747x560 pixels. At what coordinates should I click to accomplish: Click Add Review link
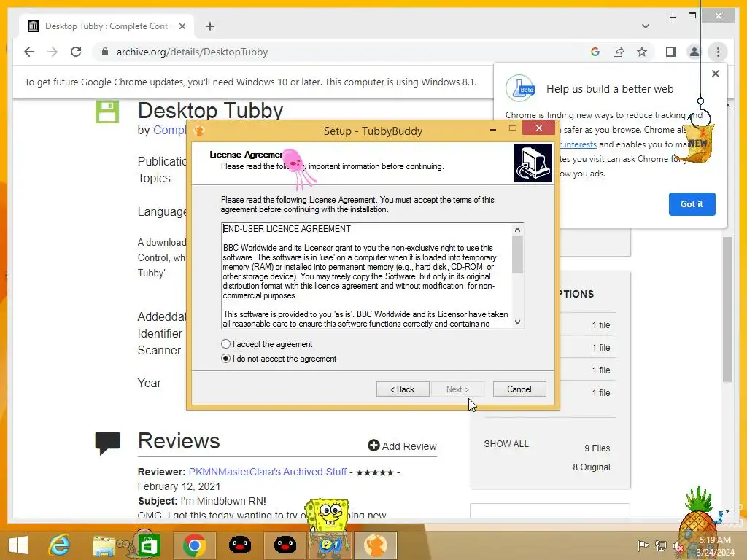pyautogui.click(x=402, y=446)
